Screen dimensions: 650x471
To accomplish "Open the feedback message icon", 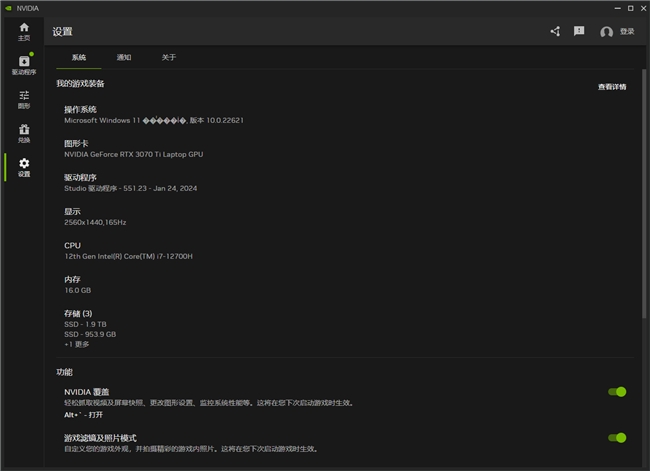I will click(579, 31).
